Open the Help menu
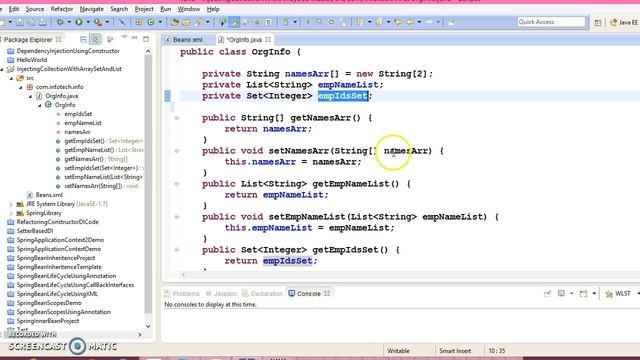This screenshot has height=360, width=640. coord(213,9)
